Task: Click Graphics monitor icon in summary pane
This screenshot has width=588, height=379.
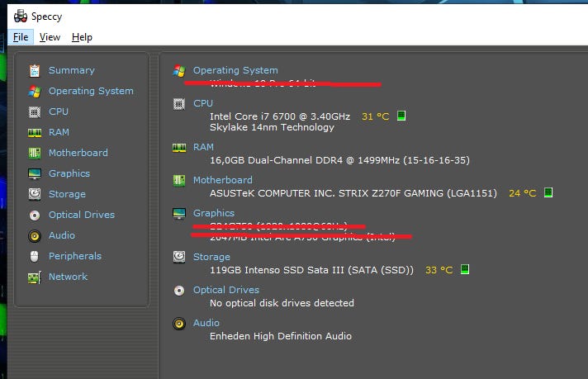Action: pos(179,213)
